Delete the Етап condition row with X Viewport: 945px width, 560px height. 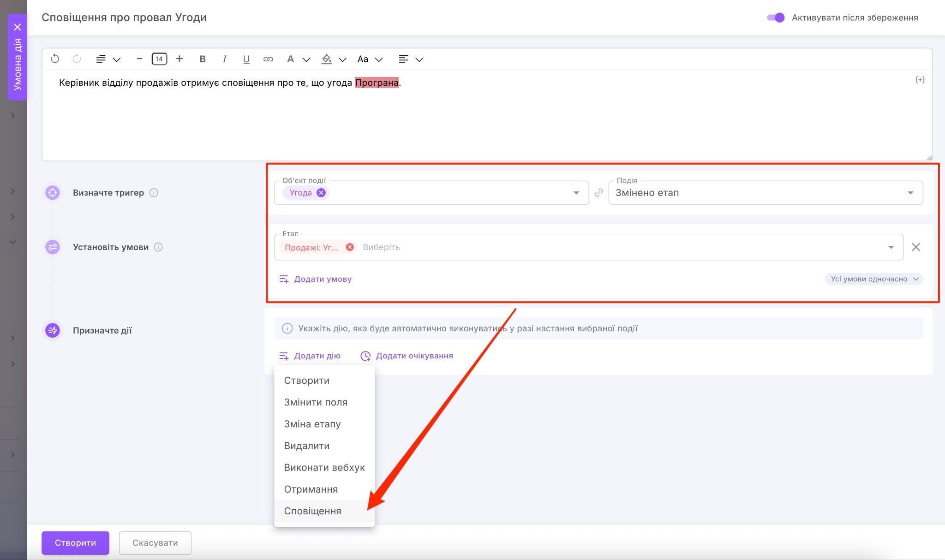pyautogui.click(x=916, y=247)
